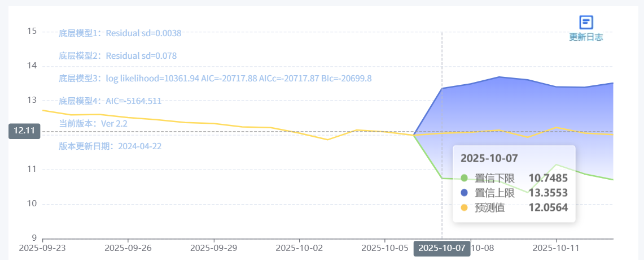This screenshot has width=644, height=260.
Task: Click the 13.3553 value in the tooltip
Action: pos(548,193)
